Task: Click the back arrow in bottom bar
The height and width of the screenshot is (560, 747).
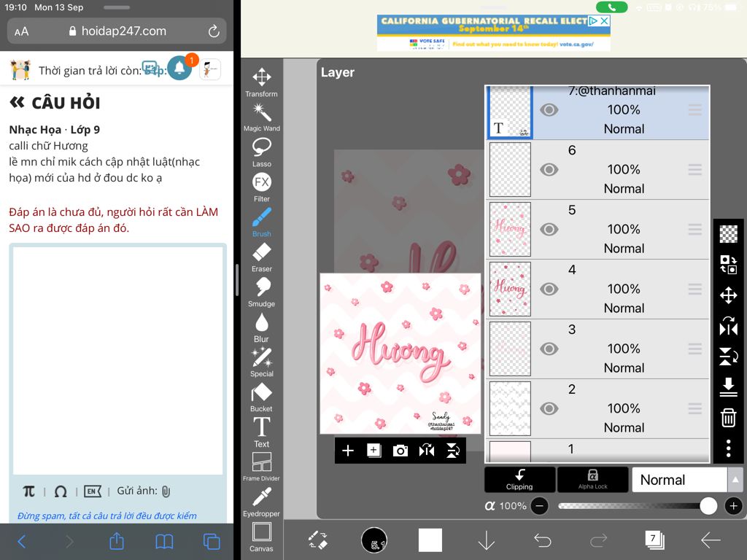Action: click(x=711, y=540)
